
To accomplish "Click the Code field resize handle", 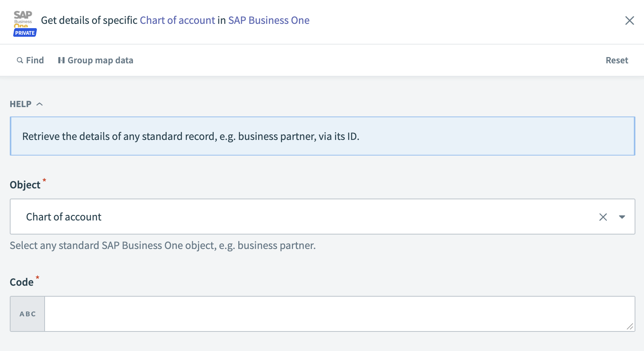I will coord(630,327).
